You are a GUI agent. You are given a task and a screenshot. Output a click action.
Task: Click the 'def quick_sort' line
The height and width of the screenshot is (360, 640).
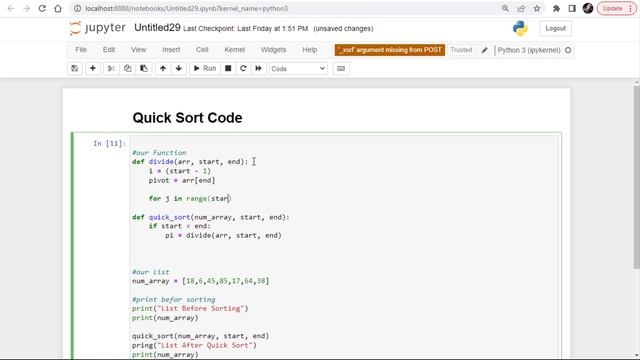211,217
